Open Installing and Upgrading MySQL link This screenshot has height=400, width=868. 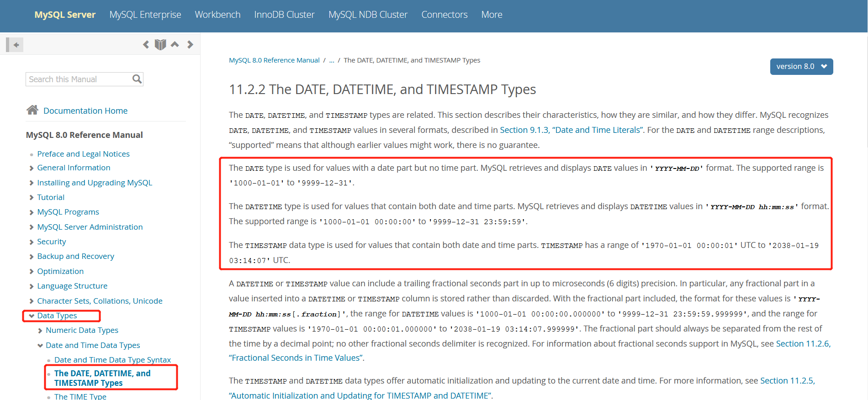(x=95, y=183)
